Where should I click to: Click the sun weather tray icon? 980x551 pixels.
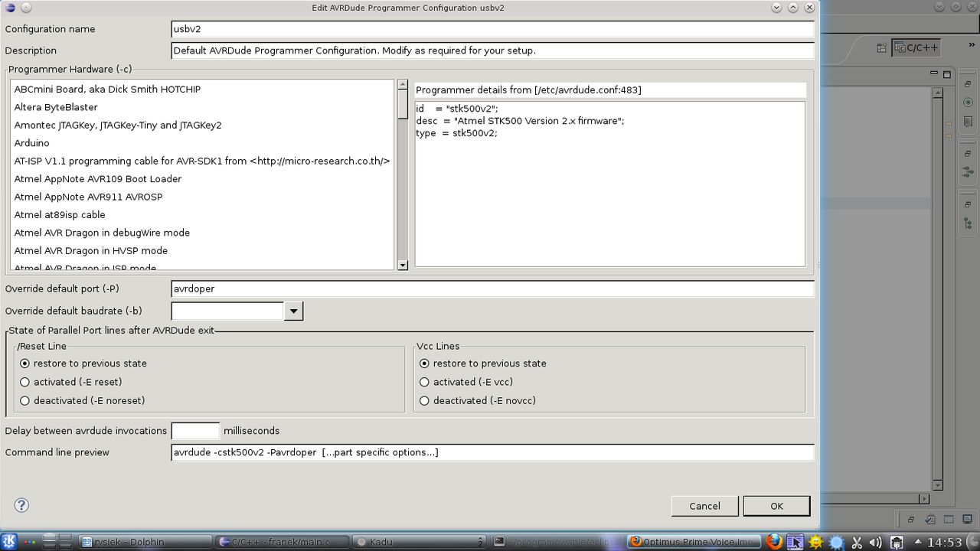pos(816,542)
